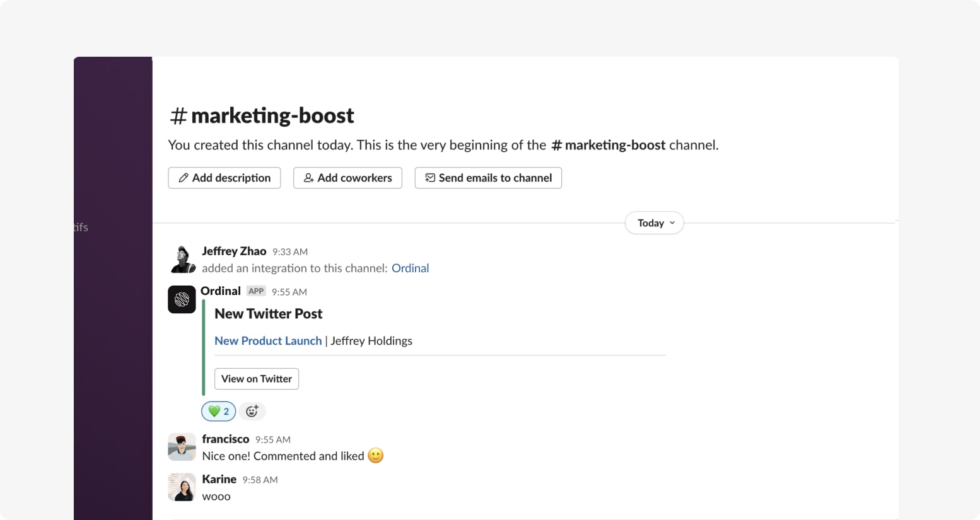980x520 pixels.
Task: Click the Ordinal app icon avatar
Action: point(182,299)
